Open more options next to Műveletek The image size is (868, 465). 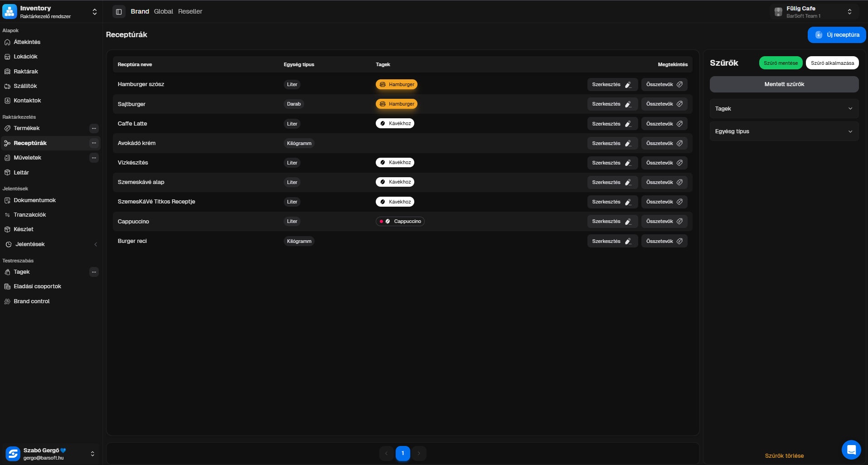[x=94, y=158]
